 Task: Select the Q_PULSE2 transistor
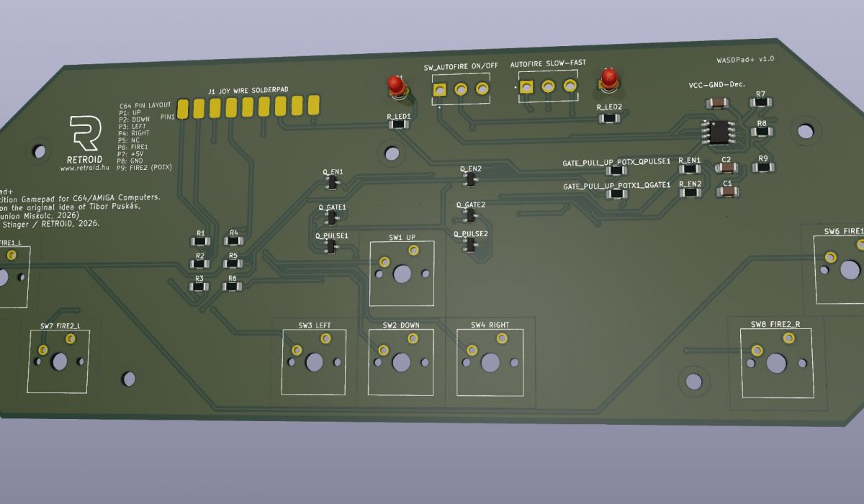471,246
